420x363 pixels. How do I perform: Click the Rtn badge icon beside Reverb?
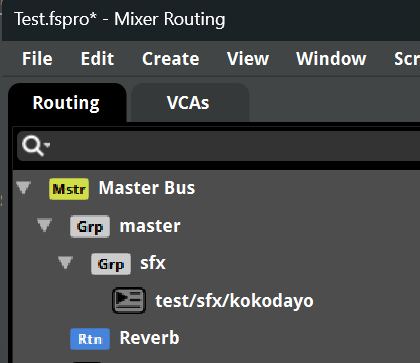tap(90, 339)
